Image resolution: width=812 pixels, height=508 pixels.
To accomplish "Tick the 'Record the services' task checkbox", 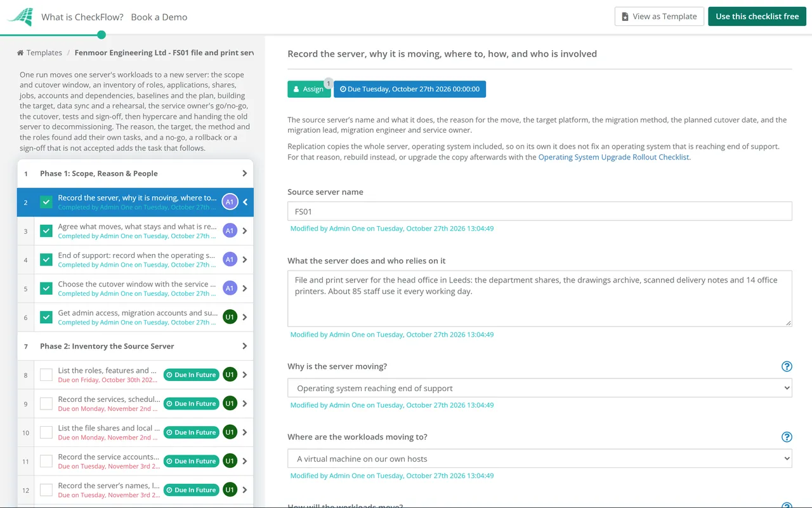I will (46, 403).
